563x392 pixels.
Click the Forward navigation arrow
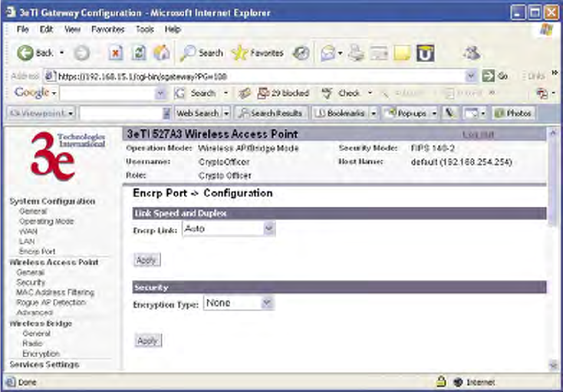point(81,54)
